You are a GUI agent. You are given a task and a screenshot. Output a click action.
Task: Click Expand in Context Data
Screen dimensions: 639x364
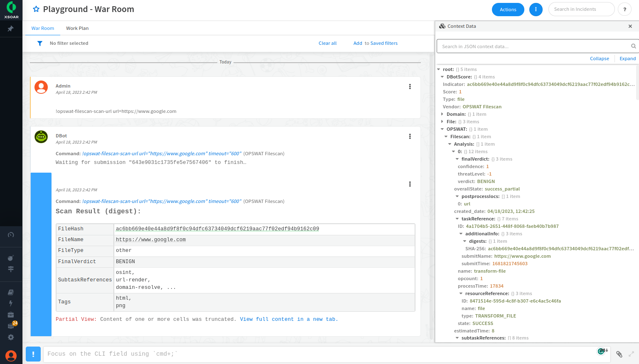pos(627,59)
